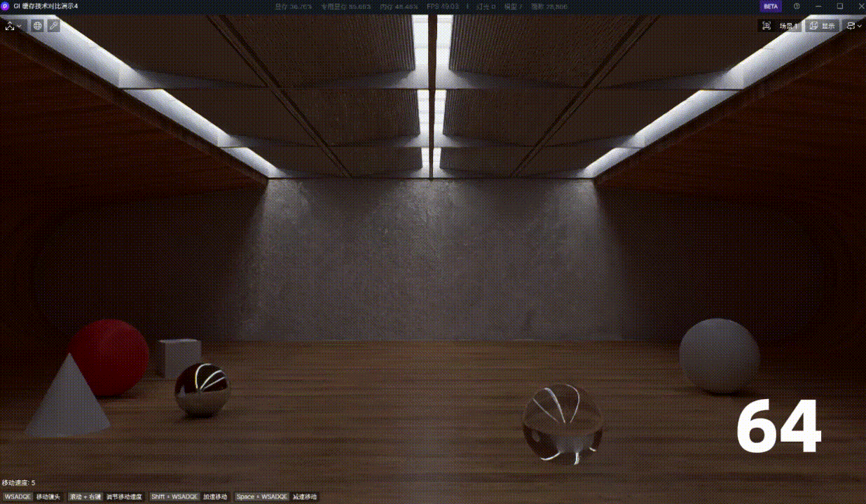This screenshot has width=866, height=504.
Task: Select the chrome sphere near the cube
Action: click(x=202, y=390)
